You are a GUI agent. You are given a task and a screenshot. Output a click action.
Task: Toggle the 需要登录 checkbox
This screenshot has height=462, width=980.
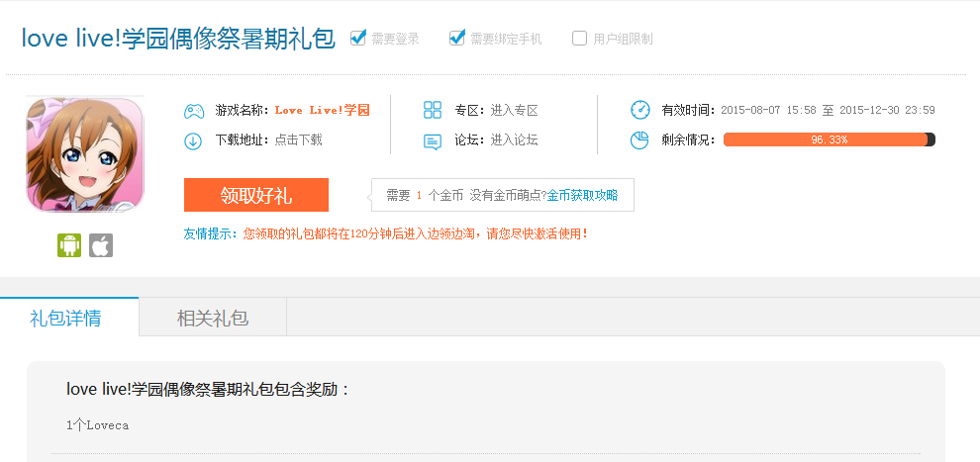(357, 38)
